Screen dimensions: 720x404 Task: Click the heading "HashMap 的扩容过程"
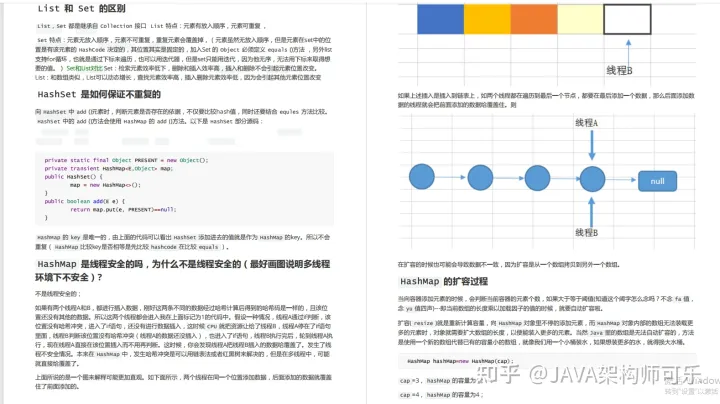coord(444,281)
